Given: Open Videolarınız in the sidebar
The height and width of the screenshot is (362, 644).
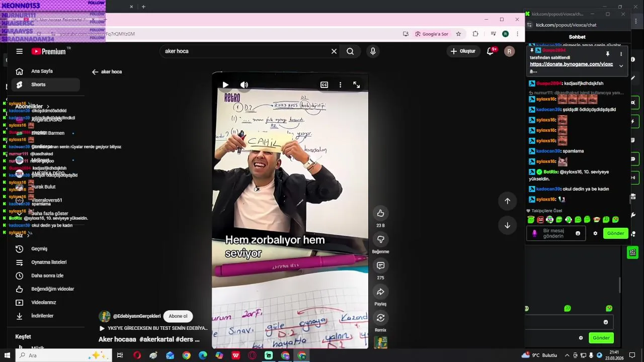Looking at the screenshot, I should (x=45, y=303).
